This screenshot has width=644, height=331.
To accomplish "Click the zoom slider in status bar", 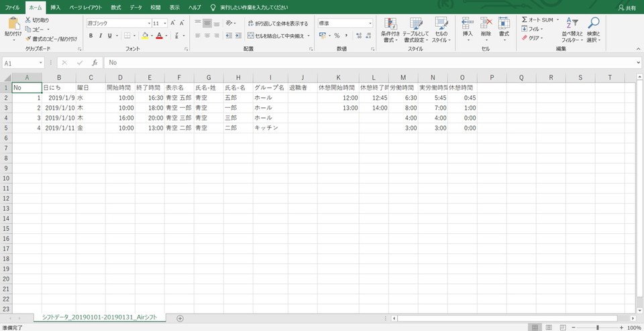I will coord(597,328).
